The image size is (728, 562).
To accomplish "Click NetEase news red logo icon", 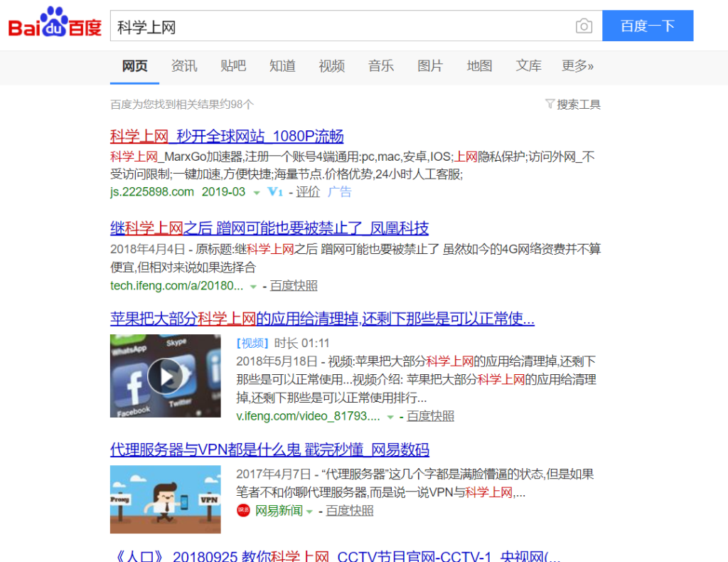I will point(243,511).
